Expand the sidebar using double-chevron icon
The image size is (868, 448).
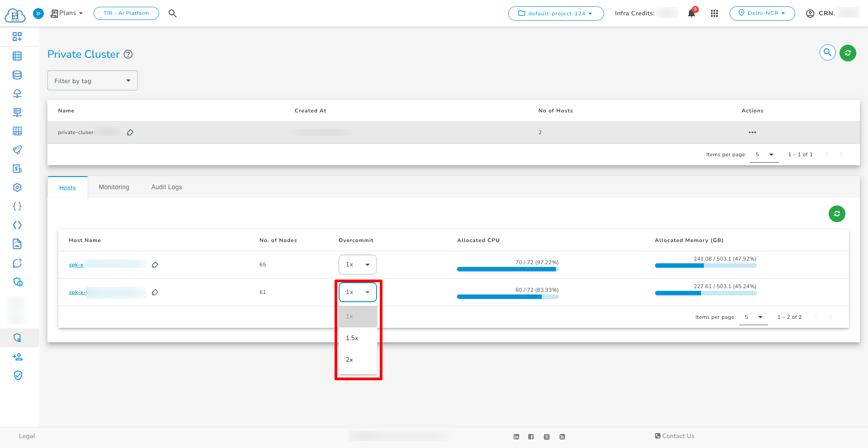point(38,14)
